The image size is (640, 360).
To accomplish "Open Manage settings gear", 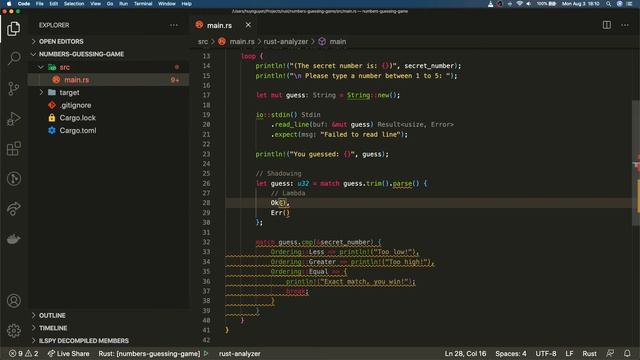I will 13,330.
